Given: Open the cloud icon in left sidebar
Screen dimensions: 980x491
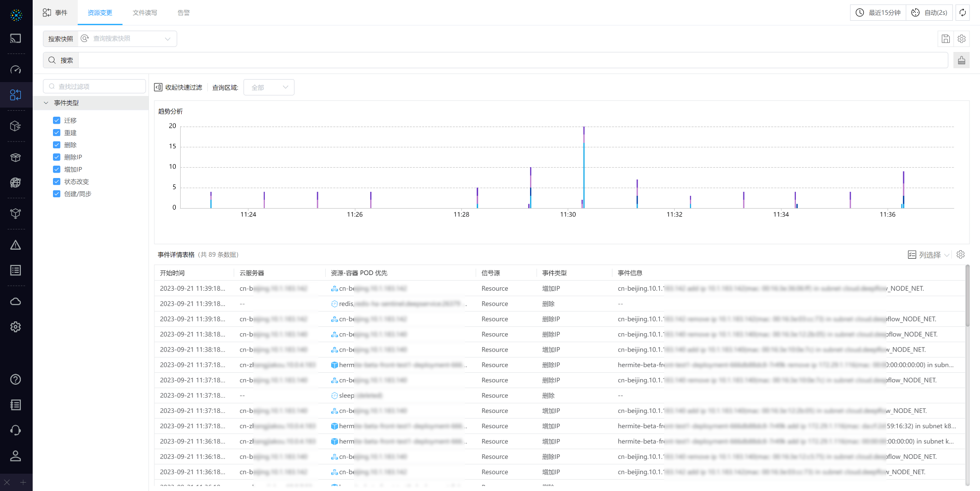Looking at the screenshot, I should [x=16, y=302].
